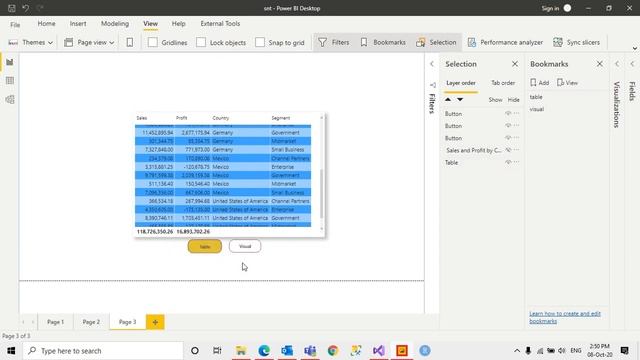Click the Visual button on canvas
Image resolution: width=640 pixels, height=360 pixels.
pos(245,246)
